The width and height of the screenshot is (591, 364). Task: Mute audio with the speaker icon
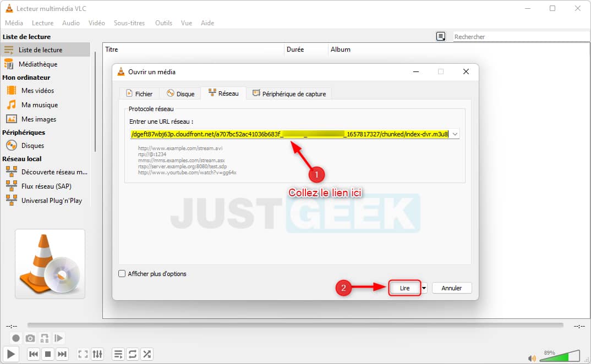pyautogui.click(x=532, y=357)
